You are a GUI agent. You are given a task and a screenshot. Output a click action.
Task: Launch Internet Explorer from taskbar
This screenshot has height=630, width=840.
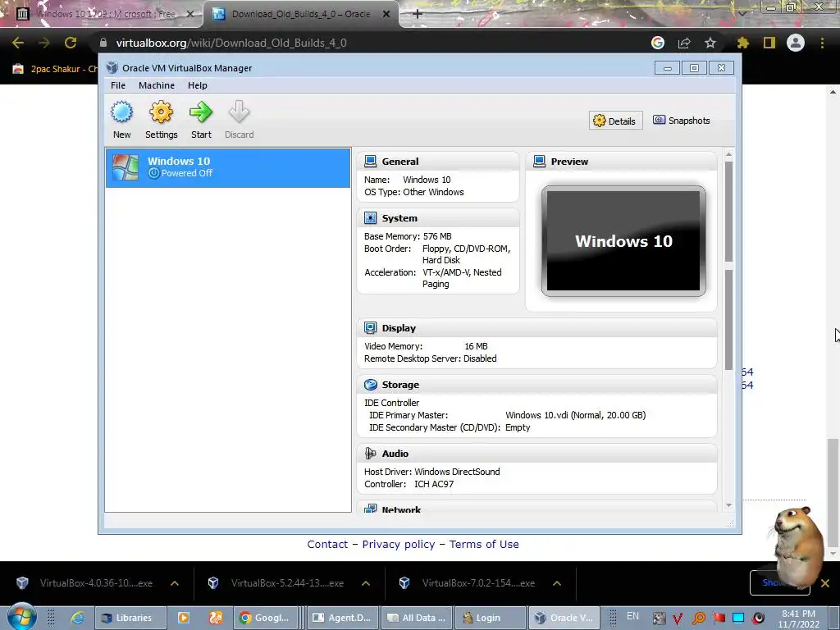pos(77,618)
